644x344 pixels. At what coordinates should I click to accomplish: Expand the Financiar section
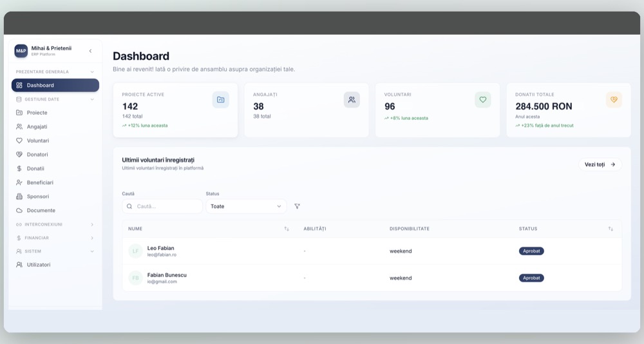coord(92,238)
